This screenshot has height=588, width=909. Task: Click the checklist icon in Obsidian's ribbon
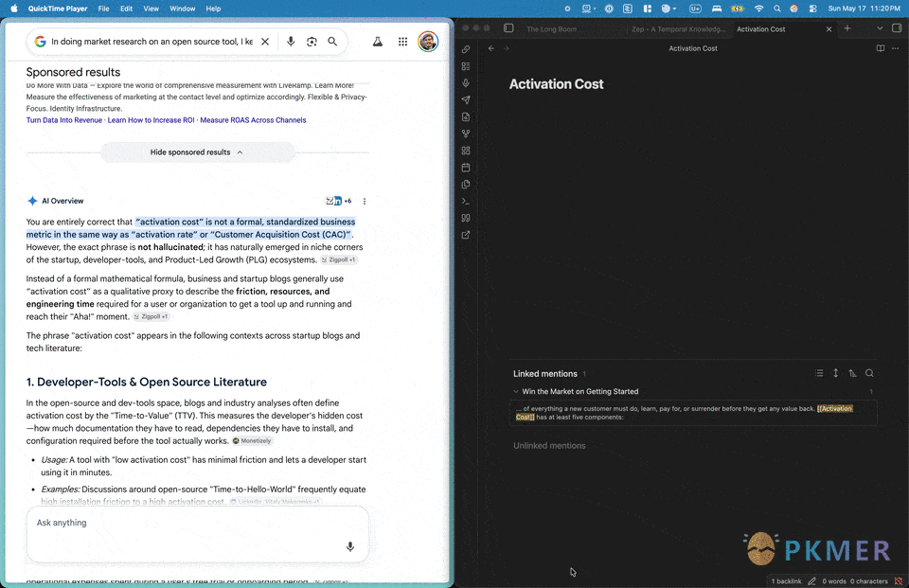(466, 66)
